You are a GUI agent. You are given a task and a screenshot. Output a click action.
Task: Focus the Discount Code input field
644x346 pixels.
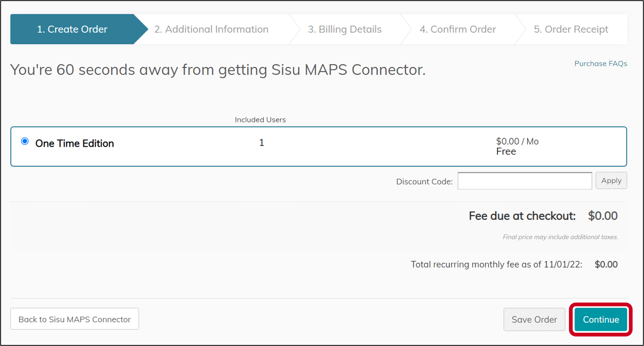point(525,181)
